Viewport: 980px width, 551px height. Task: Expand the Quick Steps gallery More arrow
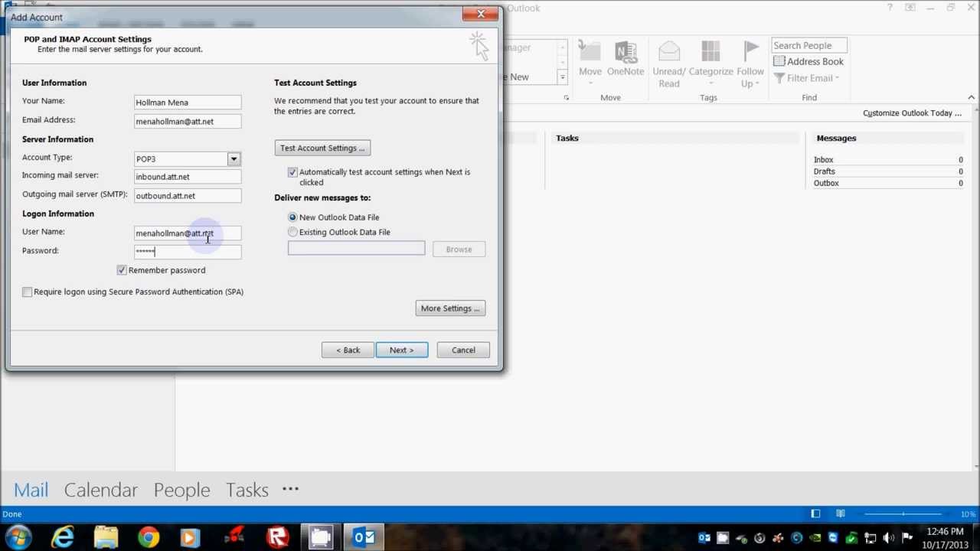coord(562,77)
